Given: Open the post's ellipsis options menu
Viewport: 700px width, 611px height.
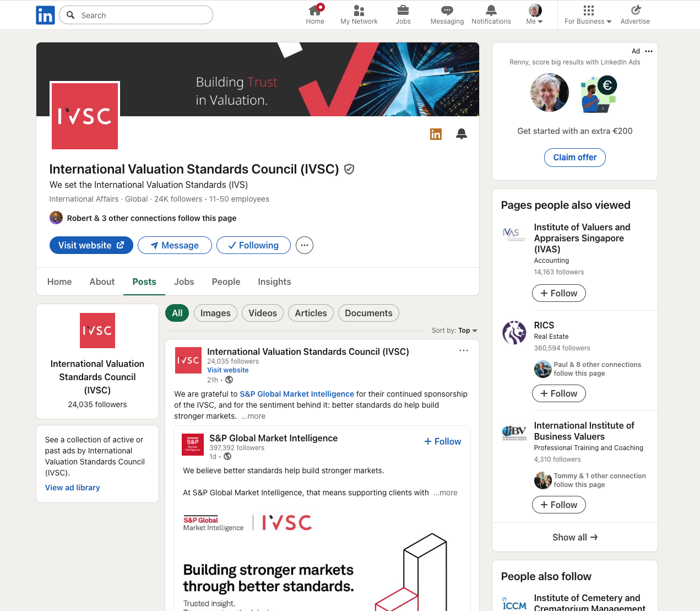Looking at the screenshot, I should click(x=464, y=350).
